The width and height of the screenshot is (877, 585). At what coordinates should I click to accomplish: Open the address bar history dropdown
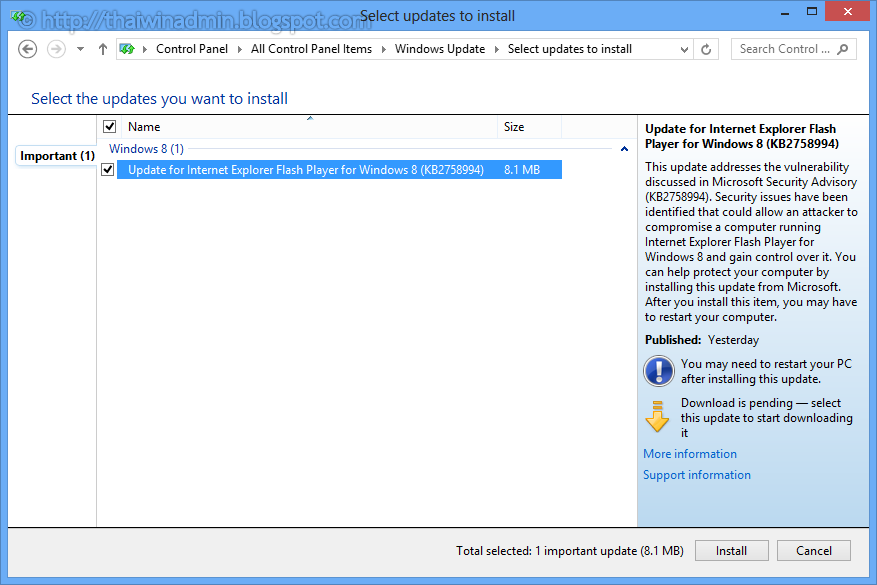click(x=684, y=49)
